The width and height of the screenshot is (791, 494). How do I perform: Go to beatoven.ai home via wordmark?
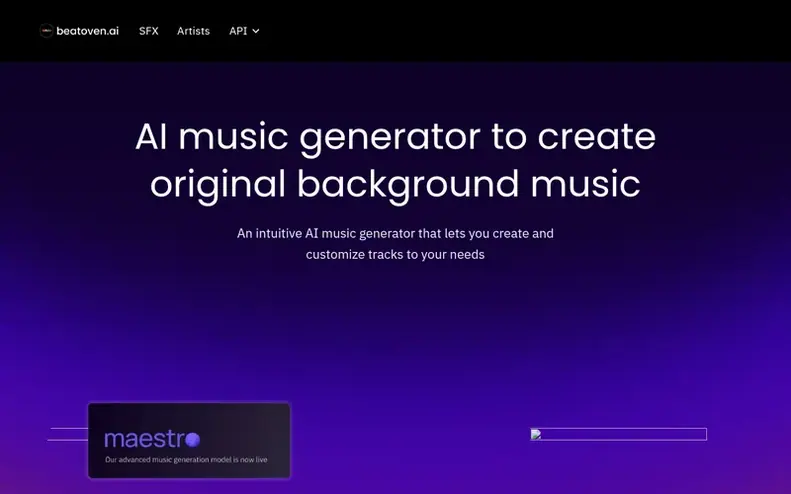(x=87, y=31)
